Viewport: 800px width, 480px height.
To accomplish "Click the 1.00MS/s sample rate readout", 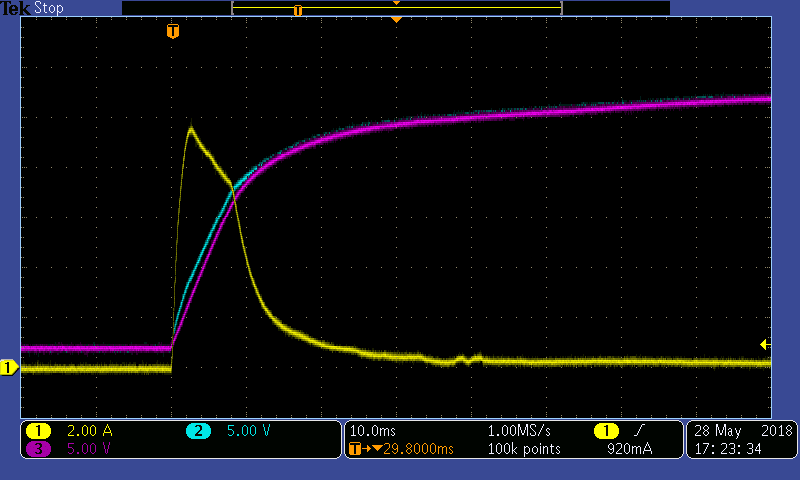I will 519,431.
